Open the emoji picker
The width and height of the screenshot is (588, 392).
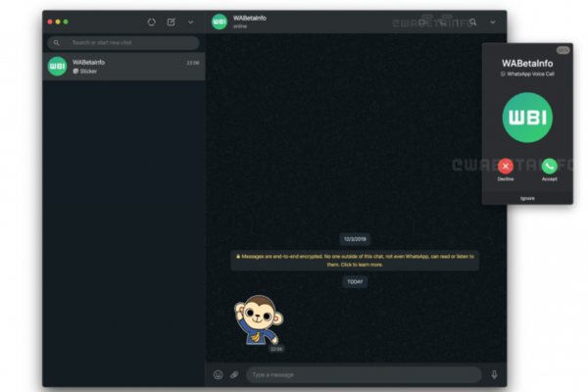click(x=218, y=374)
